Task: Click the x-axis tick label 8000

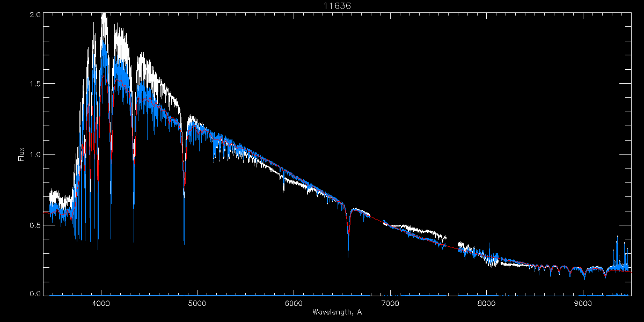Action: click(x=486, y=303)
